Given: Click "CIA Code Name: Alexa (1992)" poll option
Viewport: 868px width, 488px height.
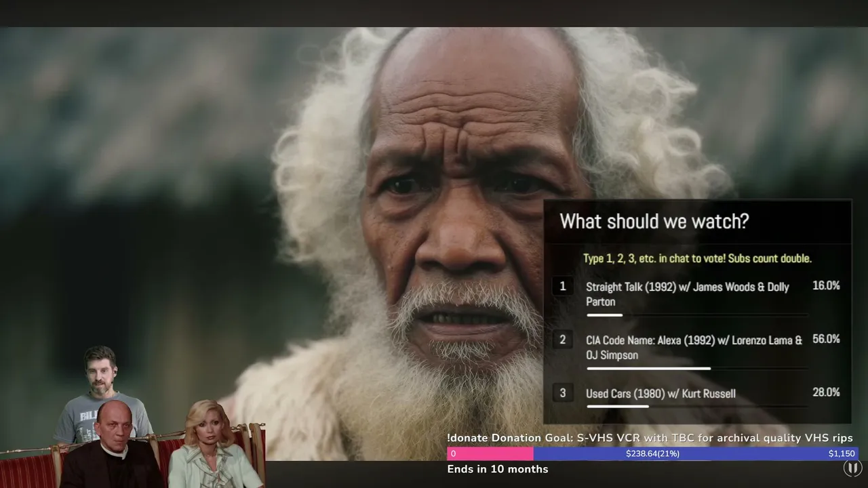Looking at the screenshot, I should coord(694,347).
